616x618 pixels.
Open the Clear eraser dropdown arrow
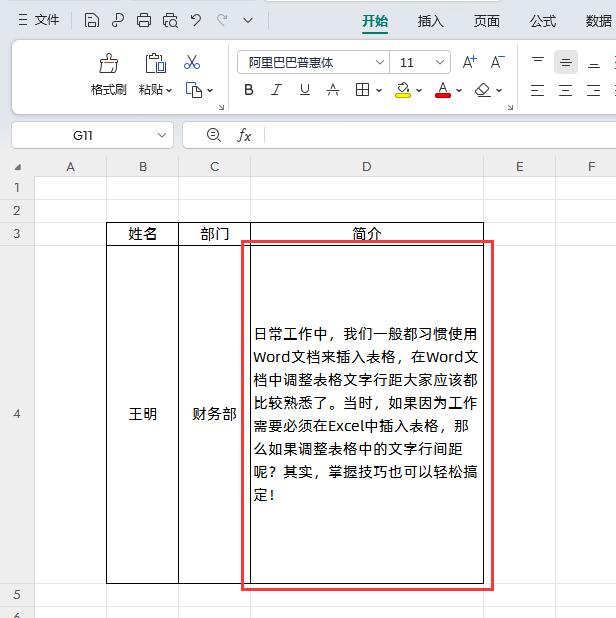pos(499,91)
